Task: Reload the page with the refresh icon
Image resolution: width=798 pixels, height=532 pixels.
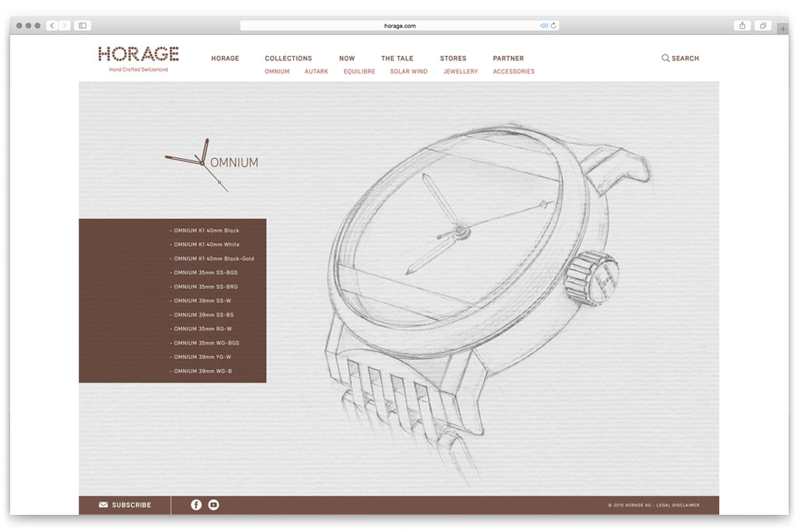Action: pyautogui.click(x=553, y=26)
